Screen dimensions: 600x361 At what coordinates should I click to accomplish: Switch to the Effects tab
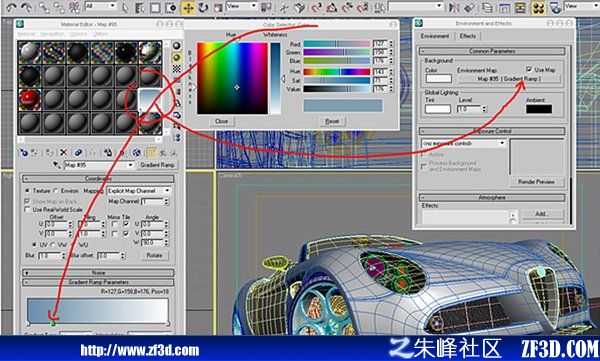468,36
